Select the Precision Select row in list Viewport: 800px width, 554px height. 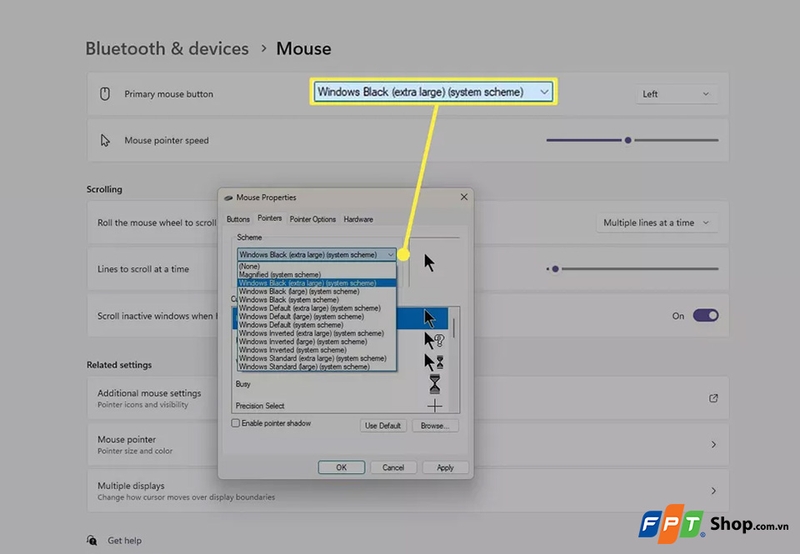pyautogui.click(x=341, y=406)
